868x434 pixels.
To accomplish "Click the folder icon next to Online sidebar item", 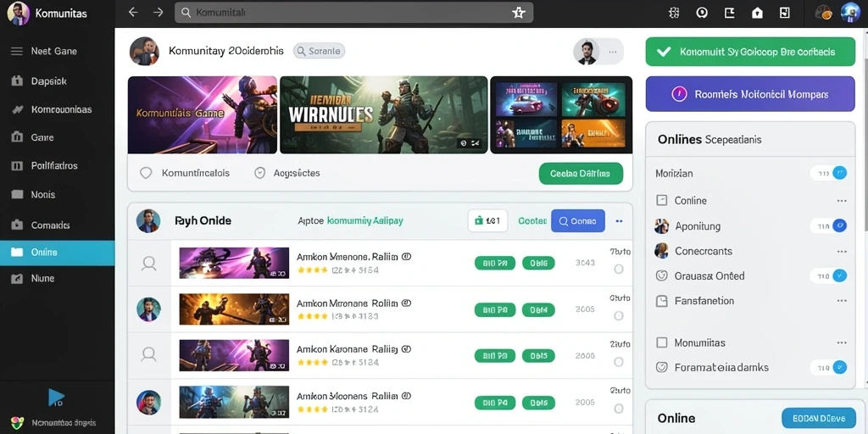I will (x=17, y=252).
